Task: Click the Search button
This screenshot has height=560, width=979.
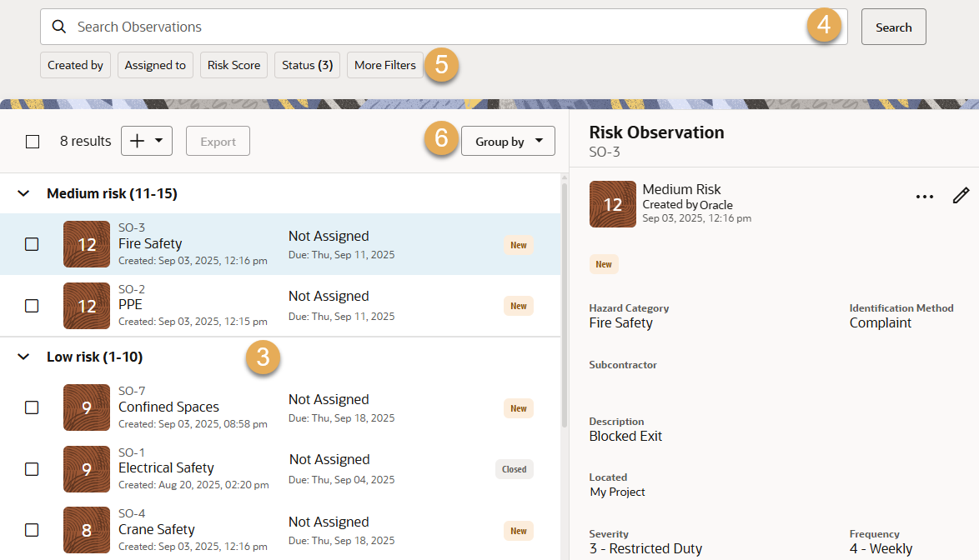Action: [x=893, y=27]
